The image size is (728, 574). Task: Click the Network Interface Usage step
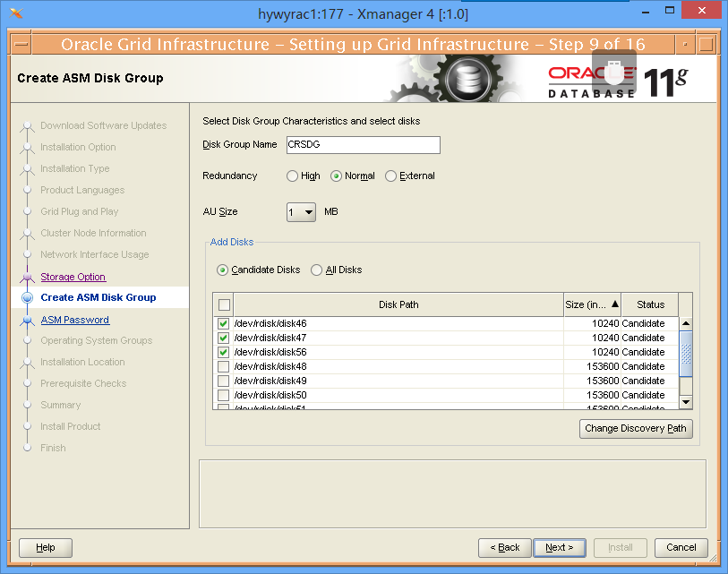pyautogui.click(x=95, y=254)
